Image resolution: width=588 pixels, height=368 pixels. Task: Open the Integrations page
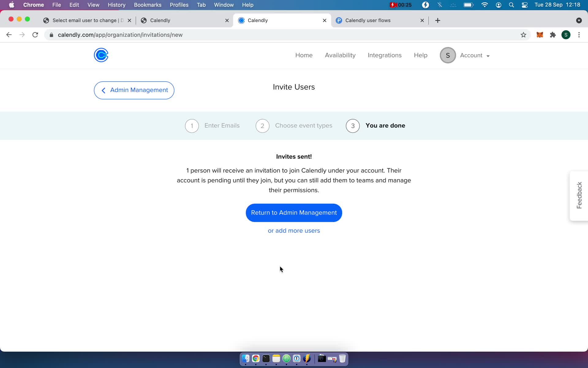[x=385, y=55]
